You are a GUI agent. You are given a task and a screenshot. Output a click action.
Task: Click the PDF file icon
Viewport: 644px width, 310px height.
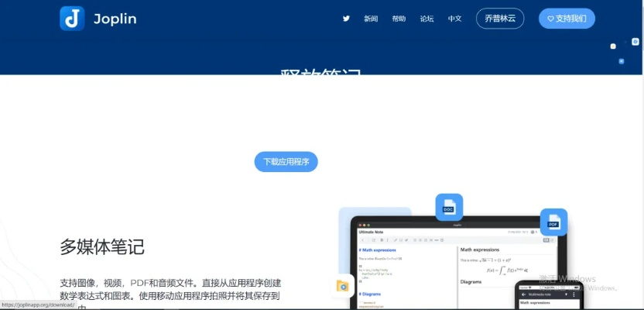[x=553, y=222]
